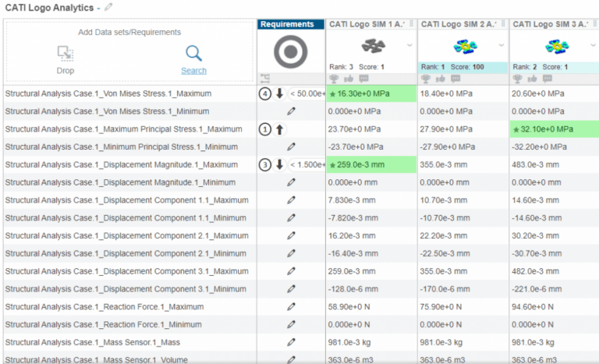Click the comment icon under CATI Logo SIM 3

pyautogui.click(x=548, y=79)
